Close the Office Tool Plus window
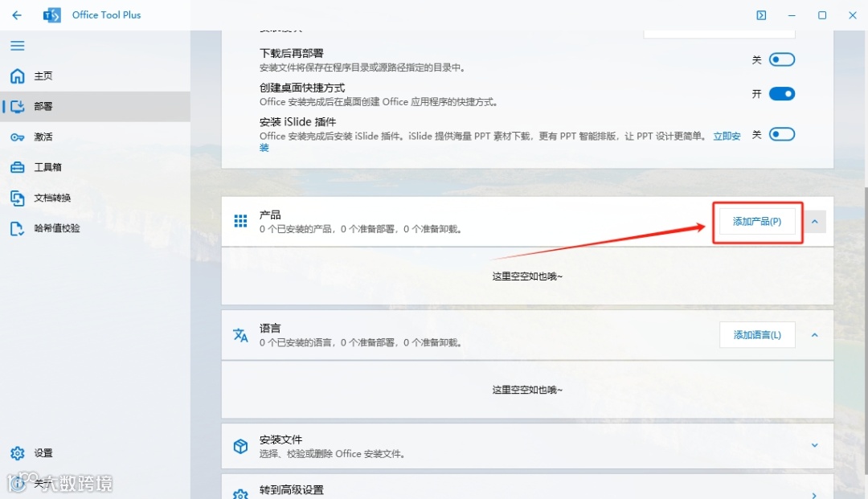868x499 pixels. 853,15
